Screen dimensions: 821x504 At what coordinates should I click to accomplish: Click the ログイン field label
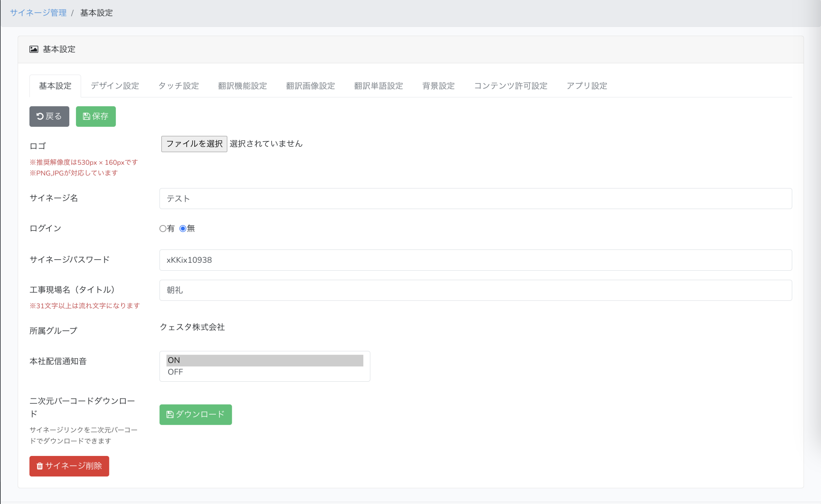click(45, 228)
